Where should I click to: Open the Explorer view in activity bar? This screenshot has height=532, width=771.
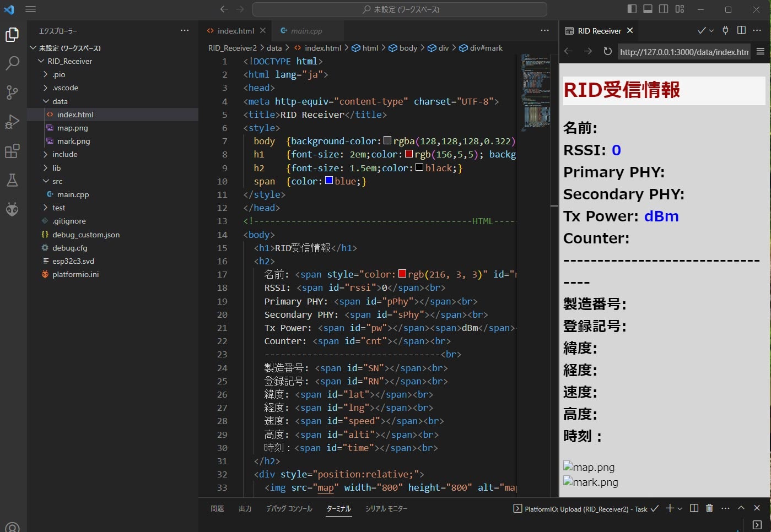tap(12, 34)
